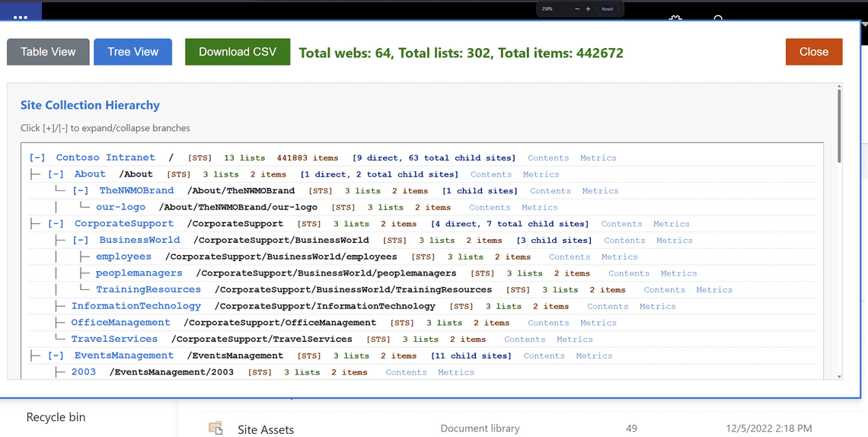Open Metrics for /EventsManagement row

[x=594, y=356]
